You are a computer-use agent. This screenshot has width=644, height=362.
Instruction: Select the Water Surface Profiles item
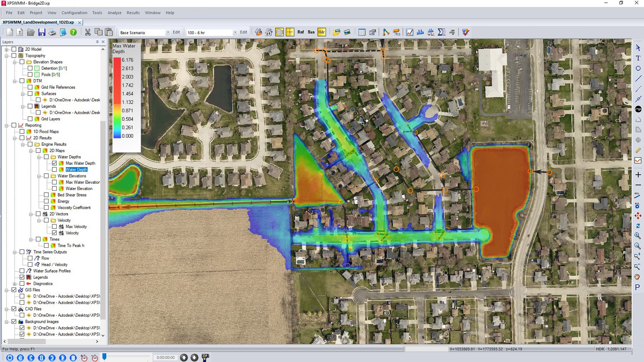(52, 271)
